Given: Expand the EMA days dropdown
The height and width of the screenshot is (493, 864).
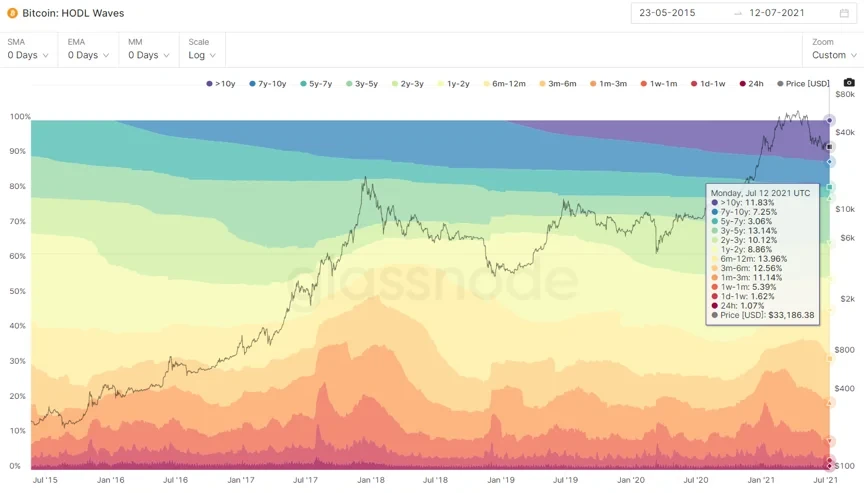Looking at the screenshot, I should [88, 55].
